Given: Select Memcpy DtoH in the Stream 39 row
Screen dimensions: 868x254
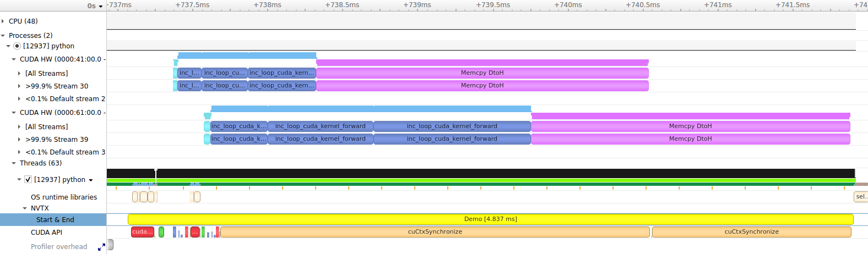Looking at the screenshot, I should [x=690, y=139].
